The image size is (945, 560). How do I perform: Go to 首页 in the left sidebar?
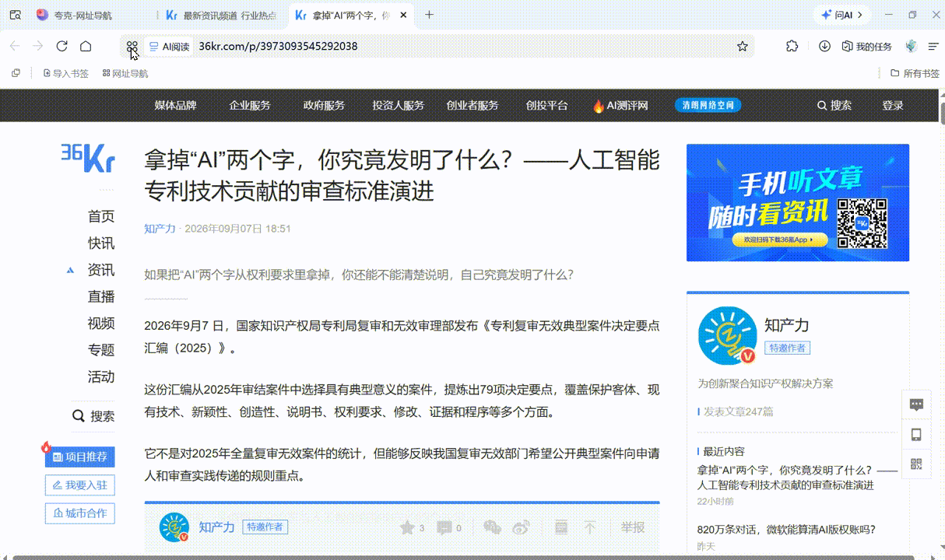(x=101, y=216)
